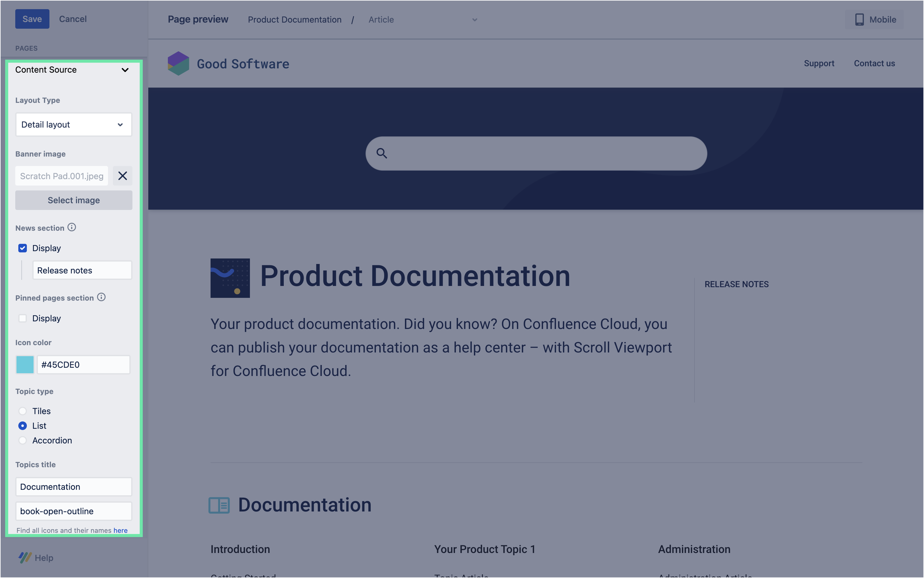Expand the Content Source page selector
This screenshot has height=578, width=924.
(x=125, y=70)
